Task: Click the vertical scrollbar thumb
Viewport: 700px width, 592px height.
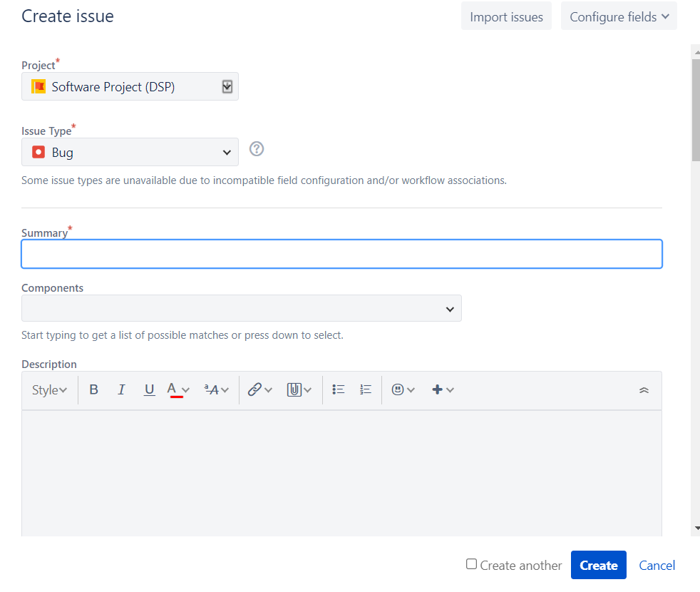Action: tap(696, 109)
